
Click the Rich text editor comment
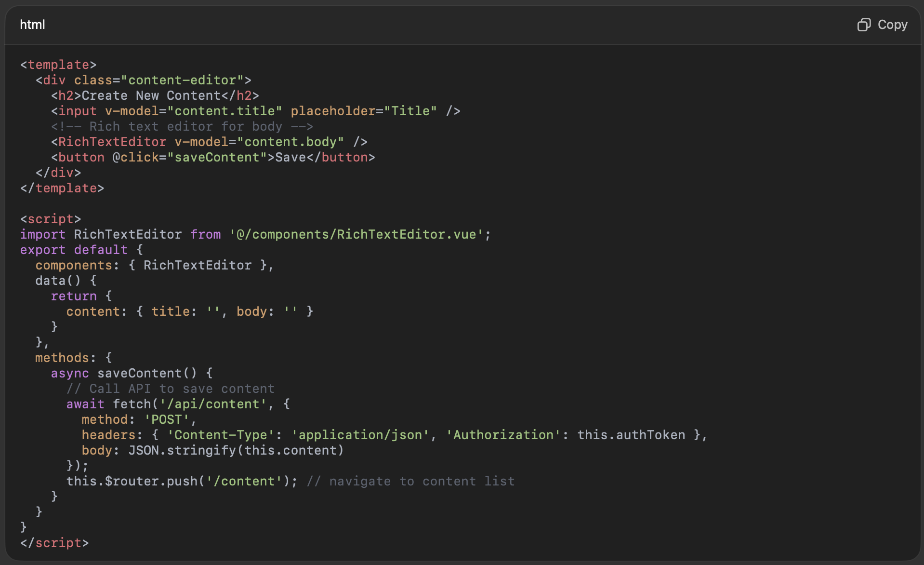[x=181, y=126]
